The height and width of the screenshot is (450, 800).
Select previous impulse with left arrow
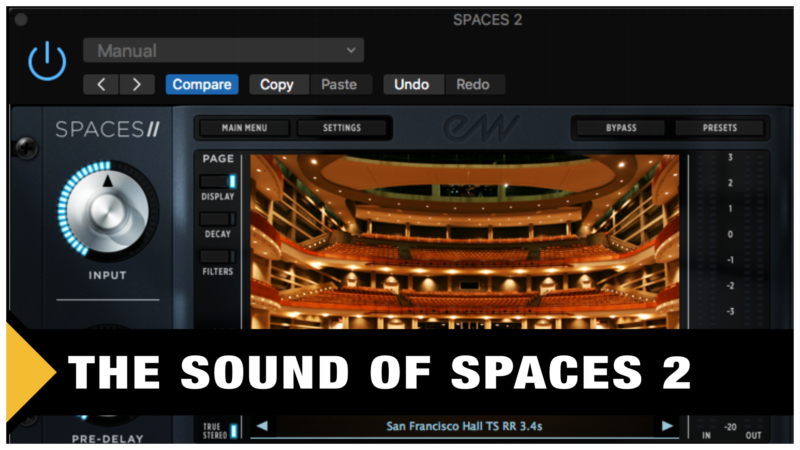(x=262, y=426)
